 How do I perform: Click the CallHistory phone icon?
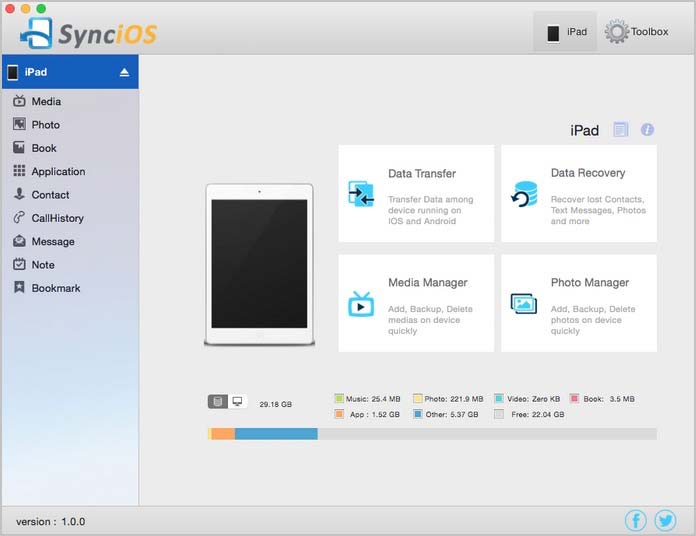(x=19, y=217)
